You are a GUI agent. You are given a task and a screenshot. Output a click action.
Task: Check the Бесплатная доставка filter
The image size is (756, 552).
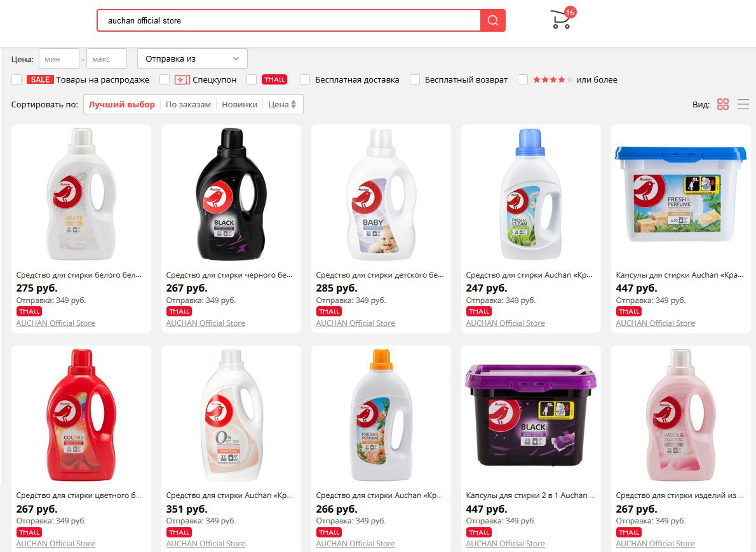pos(305,79)
